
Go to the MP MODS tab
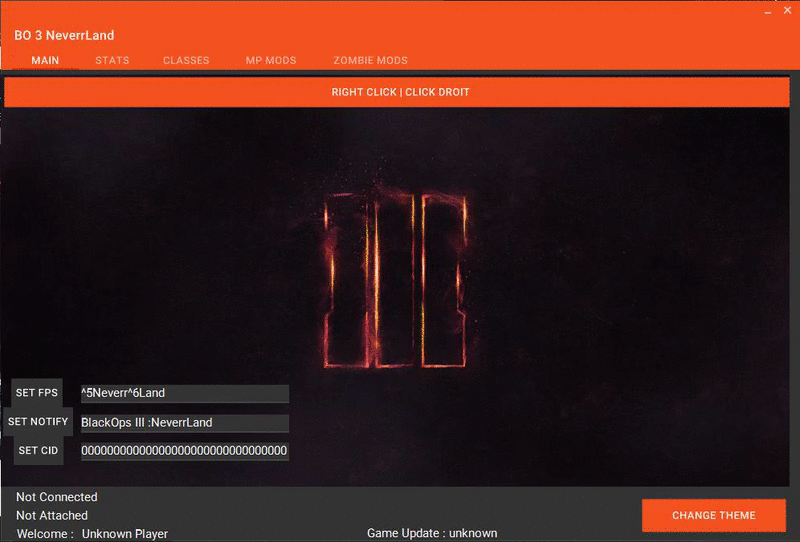[271, 60]
